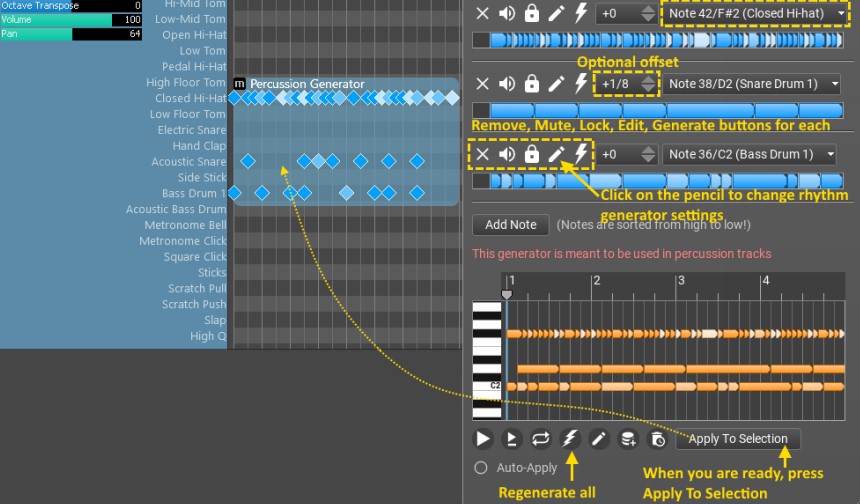Select the Percussion Generator clip title
This screenshot has height=504, width=860.
tap(307, 84)
